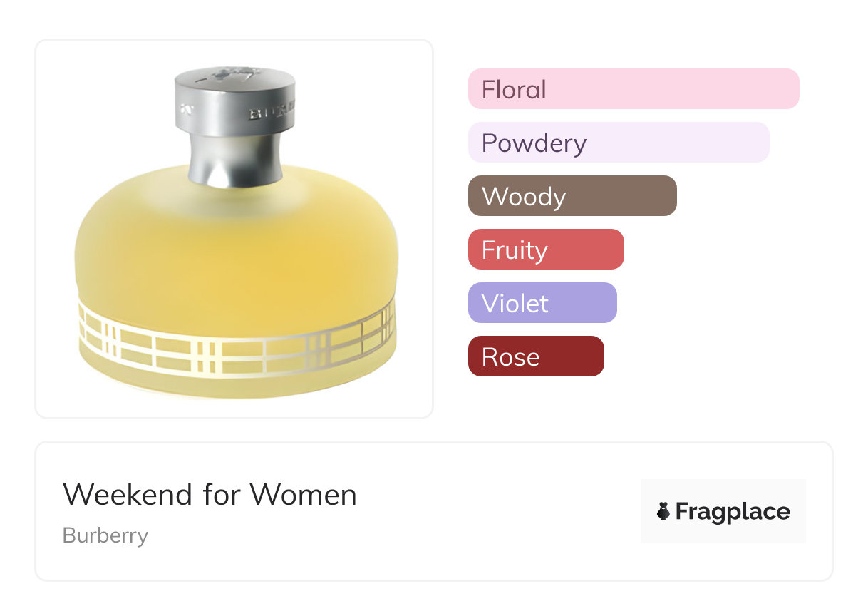Open the Weekend for Women title
868x616 pixels.
pyautogui.click(x=210, y=495)
